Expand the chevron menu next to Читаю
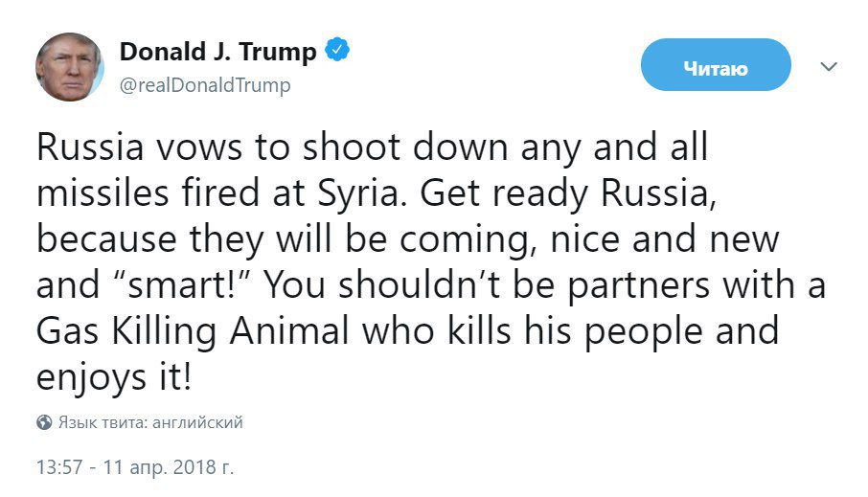The width and height of the screenshot is (868, 497). point(828,67)
